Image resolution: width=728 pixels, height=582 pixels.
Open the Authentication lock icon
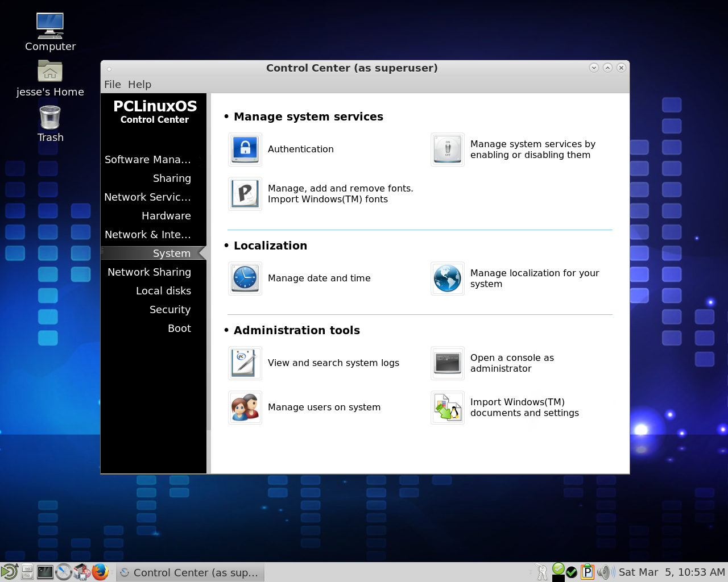[245, 149]
